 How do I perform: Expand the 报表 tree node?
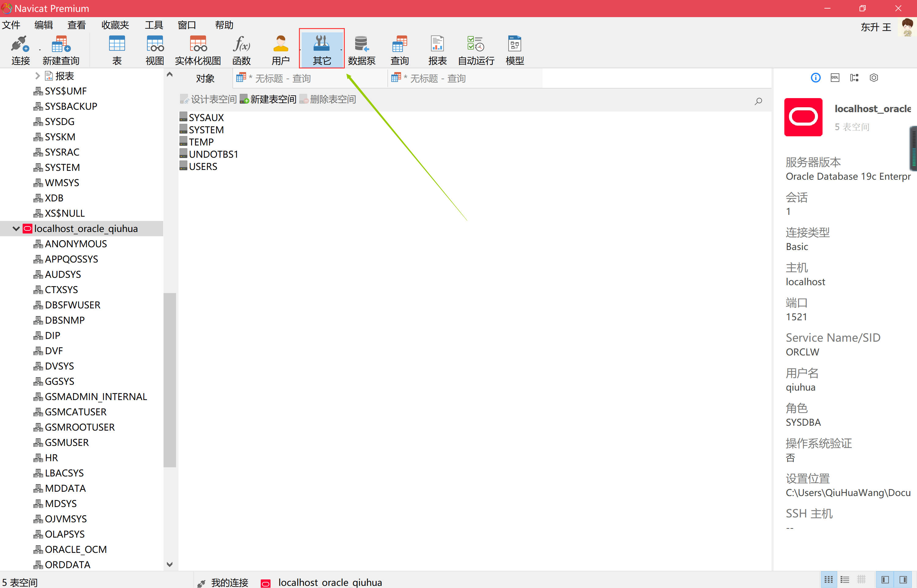pos(37,76)
